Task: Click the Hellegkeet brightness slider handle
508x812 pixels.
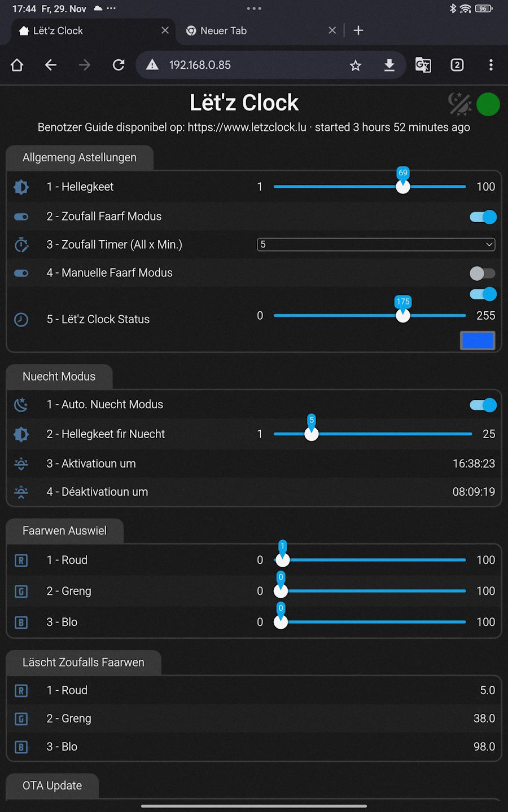Action: tap(403, 187)
